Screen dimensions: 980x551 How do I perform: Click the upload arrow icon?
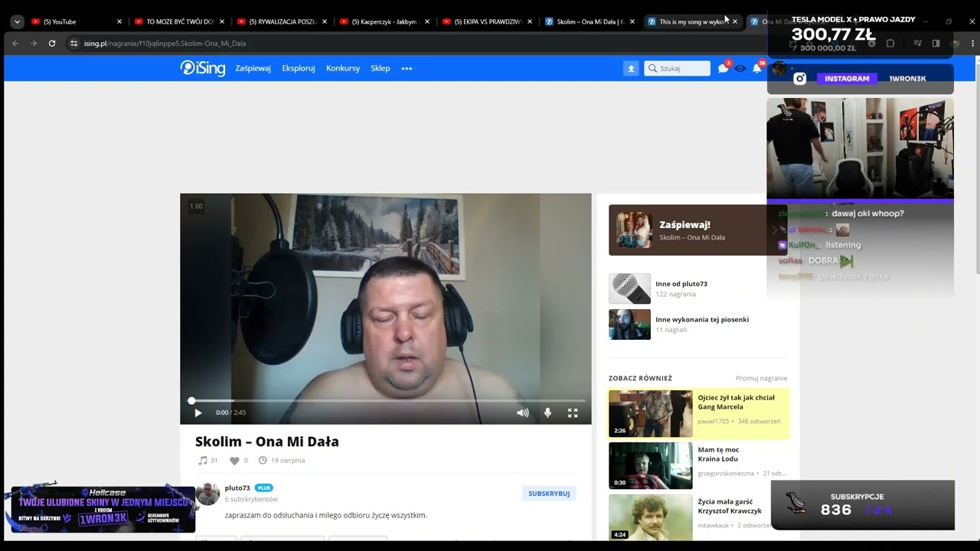(x=631, y=68)
